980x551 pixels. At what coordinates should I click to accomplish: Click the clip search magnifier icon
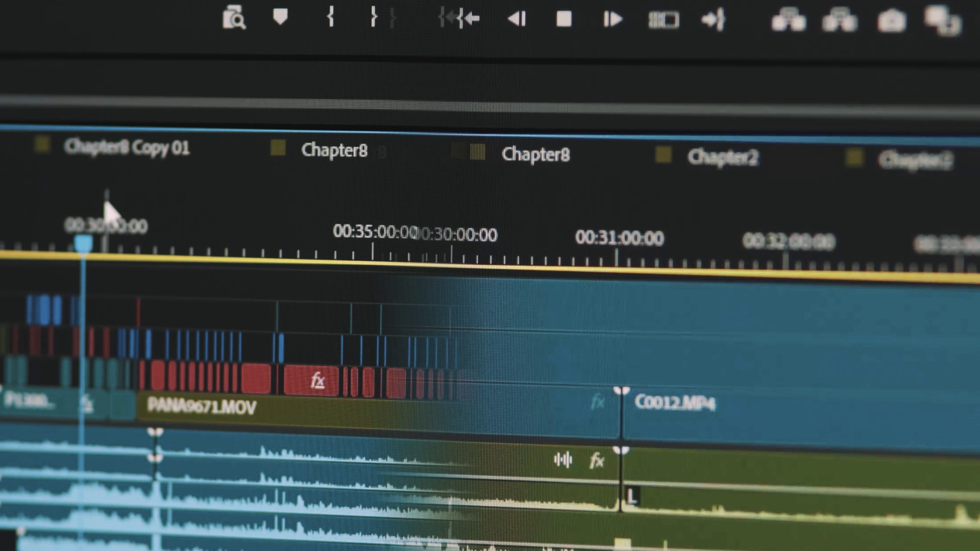coord(234,17)
